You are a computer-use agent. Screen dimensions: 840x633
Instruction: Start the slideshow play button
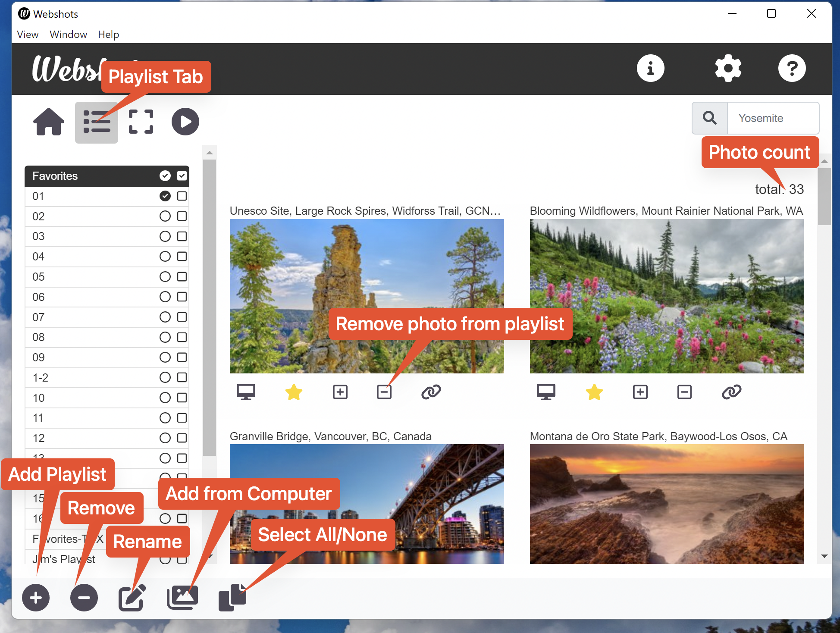[185, 122]
